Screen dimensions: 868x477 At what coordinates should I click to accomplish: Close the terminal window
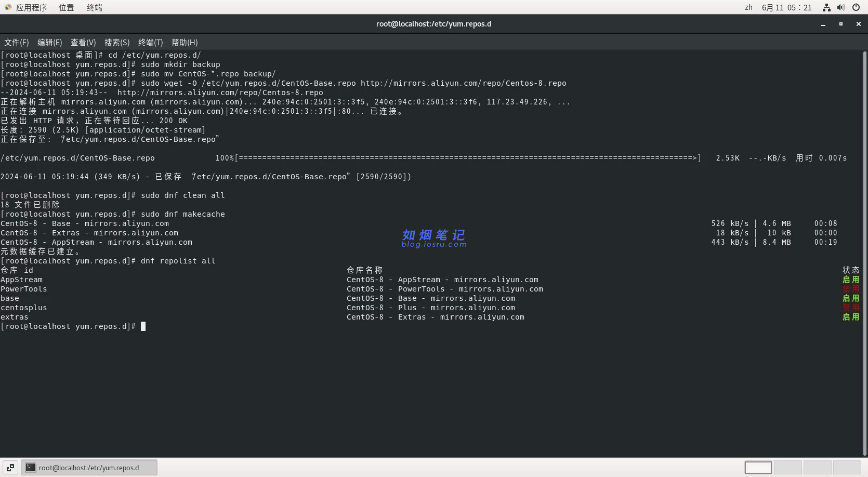(859, 24)
